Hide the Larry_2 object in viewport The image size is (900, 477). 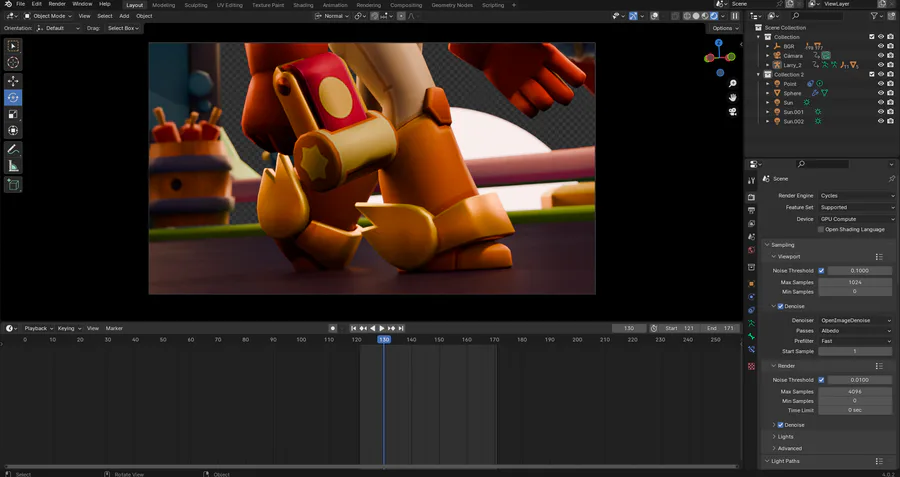881,65
